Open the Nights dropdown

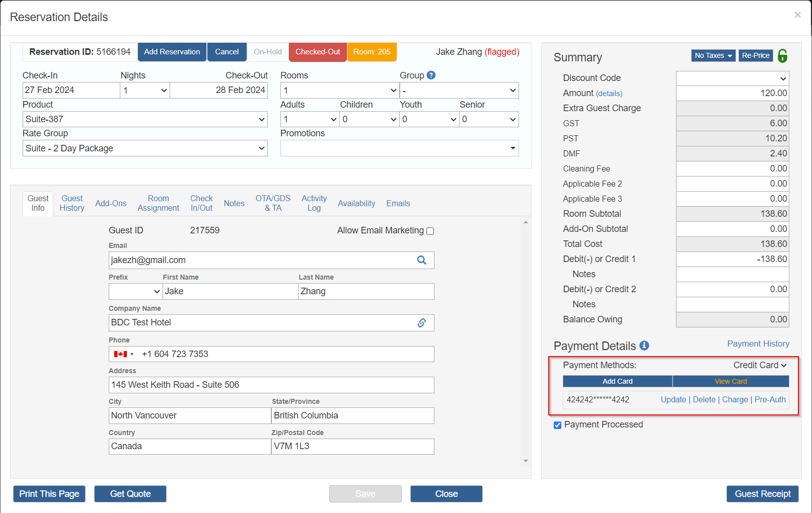tap(145, 91)
